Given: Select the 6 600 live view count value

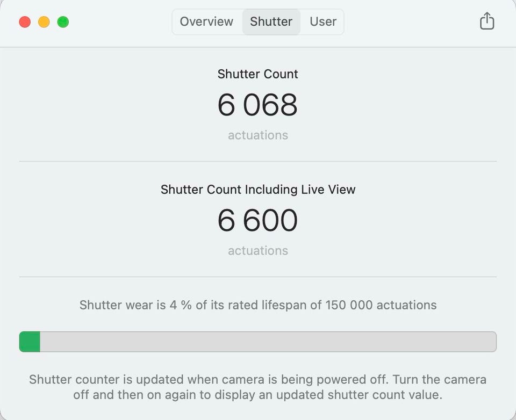Looking at the screenshot, I should pyautogui.click(x=257, y=220).
